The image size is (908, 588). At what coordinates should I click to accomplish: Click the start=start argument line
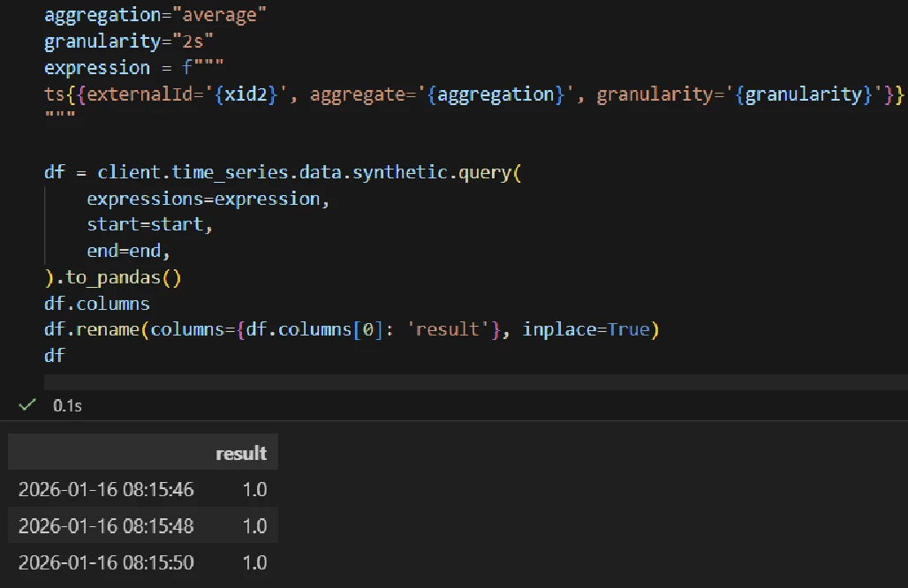pos(150,224)
